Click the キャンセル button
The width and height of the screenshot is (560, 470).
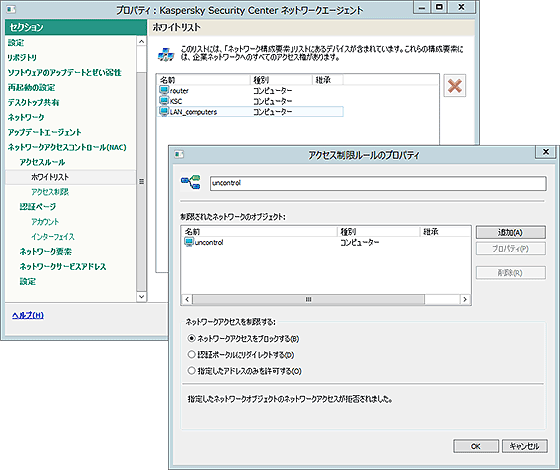click(x=525, y=446)
